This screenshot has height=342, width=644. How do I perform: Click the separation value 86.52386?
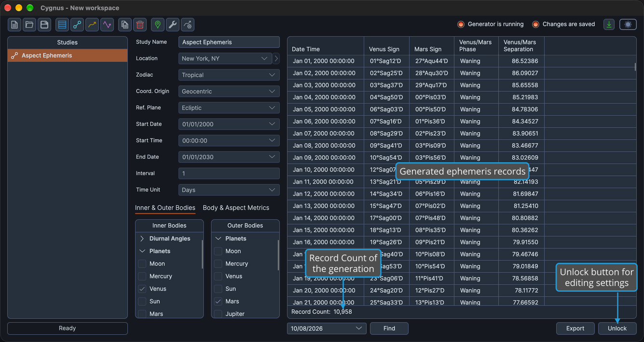coord(525,61)
